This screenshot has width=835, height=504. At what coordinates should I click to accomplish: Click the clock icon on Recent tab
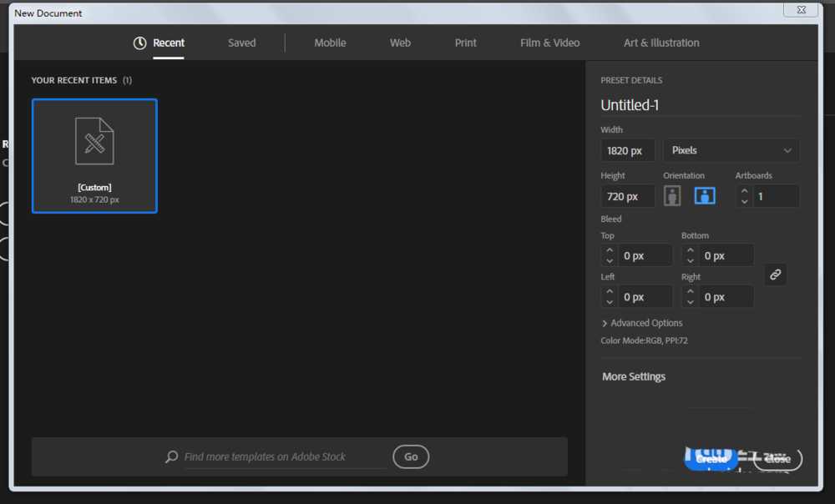(x=140, y=43)
